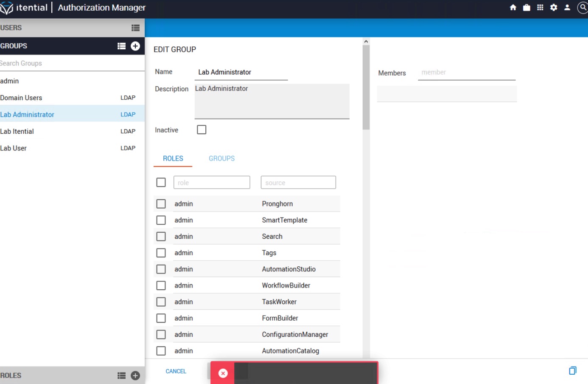Toggle the GROUPS list view icon
588x384 pixels.
point(121,46)
